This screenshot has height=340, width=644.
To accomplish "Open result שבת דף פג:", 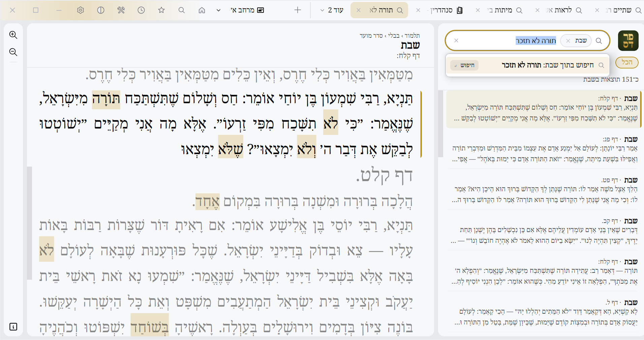I will [543, 149].
